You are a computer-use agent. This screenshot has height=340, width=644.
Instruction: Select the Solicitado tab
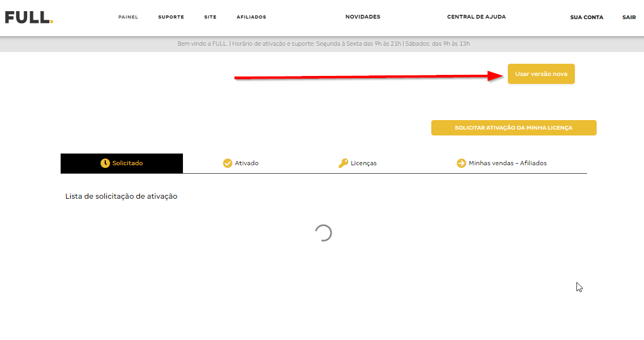(x=122, y=163)
